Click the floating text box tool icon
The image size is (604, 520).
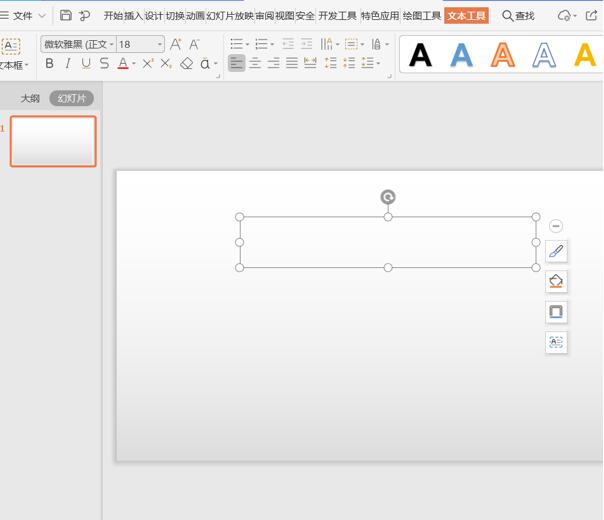click(x=556, y=342)
